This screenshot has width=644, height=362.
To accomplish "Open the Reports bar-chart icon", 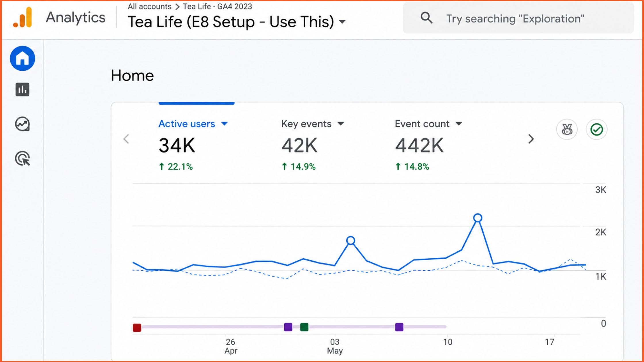I will [x=22, y=89].
